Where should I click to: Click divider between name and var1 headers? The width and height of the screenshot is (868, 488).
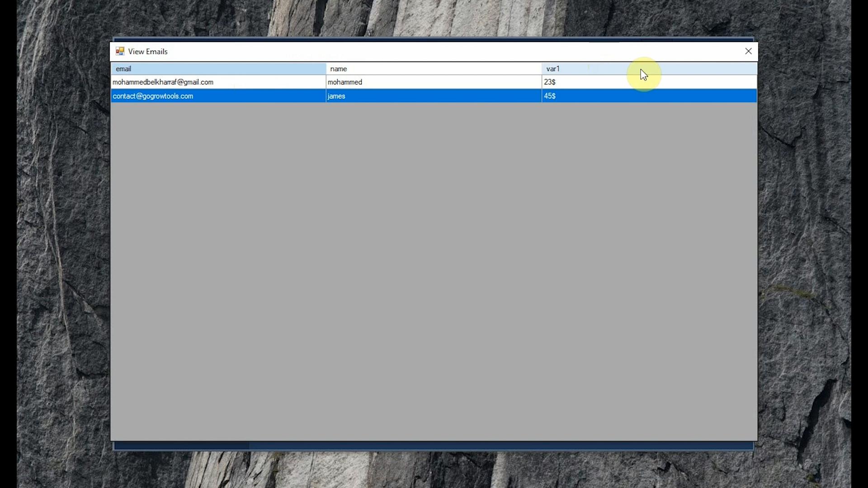[x=542, y=69]
